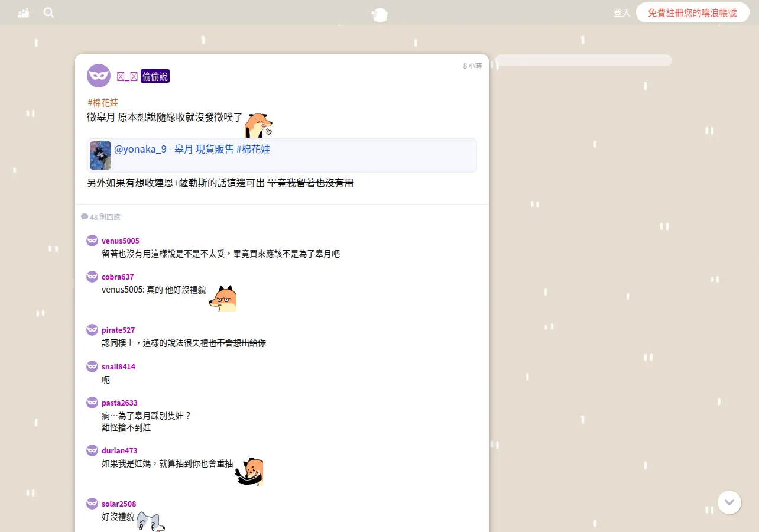759x532 pixels.
Task: Click snail8414's reply text 呃
Action: coord(106,379)
